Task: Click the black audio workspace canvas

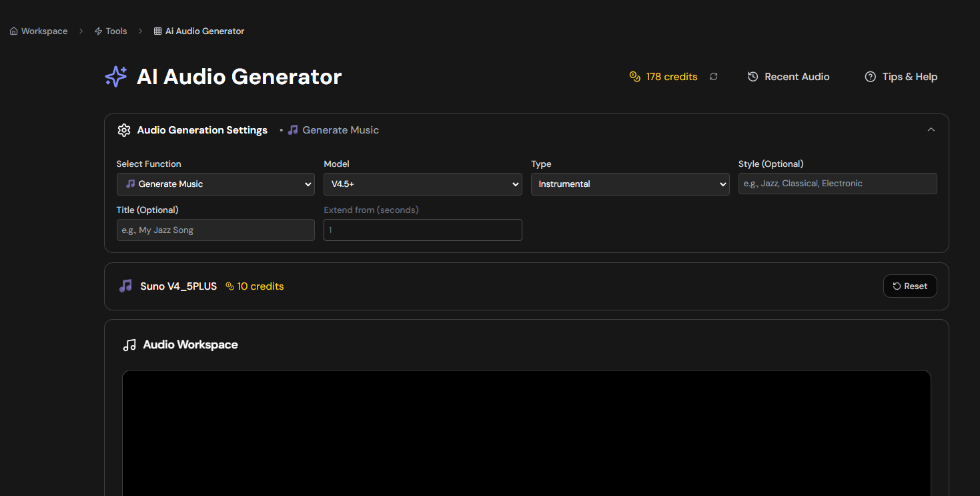Action: coord(526,433)
